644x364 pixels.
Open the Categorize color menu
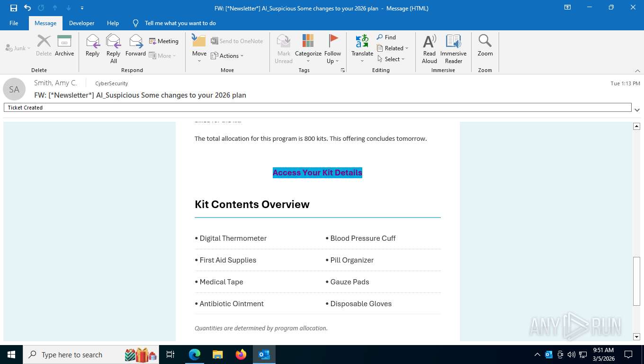(x=308, y=48)
